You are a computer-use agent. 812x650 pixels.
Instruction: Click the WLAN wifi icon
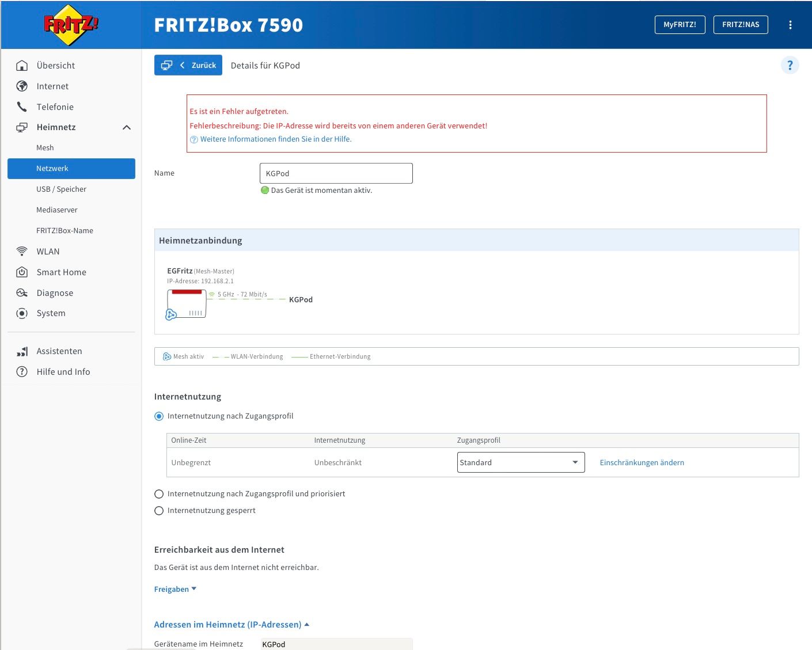point(22,252)
